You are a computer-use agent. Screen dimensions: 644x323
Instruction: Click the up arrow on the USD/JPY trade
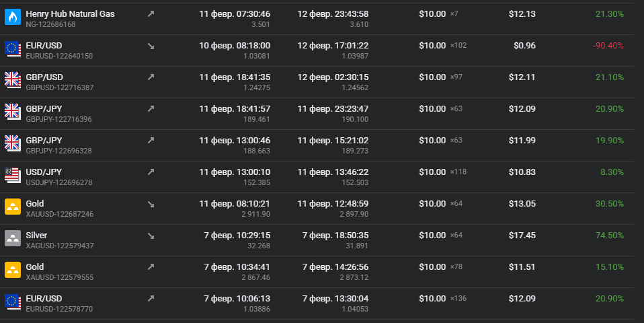[151, 172]
